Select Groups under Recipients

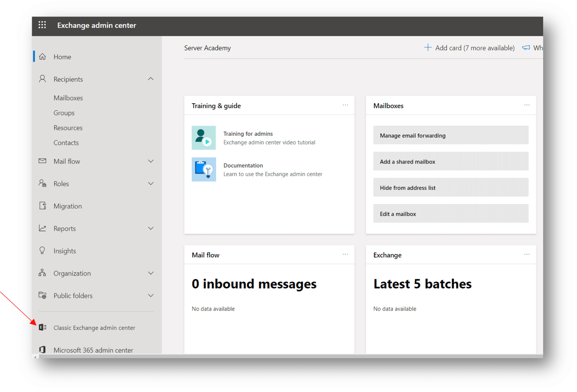[64, 113]
